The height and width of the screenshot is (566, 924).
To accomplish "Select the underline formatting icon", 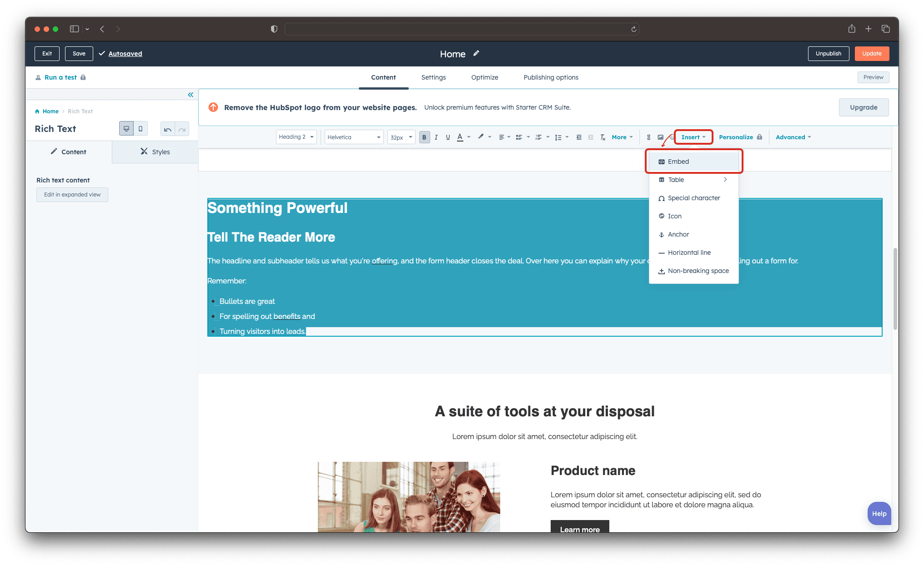I will pyautogui.click(x=448, y=137).
